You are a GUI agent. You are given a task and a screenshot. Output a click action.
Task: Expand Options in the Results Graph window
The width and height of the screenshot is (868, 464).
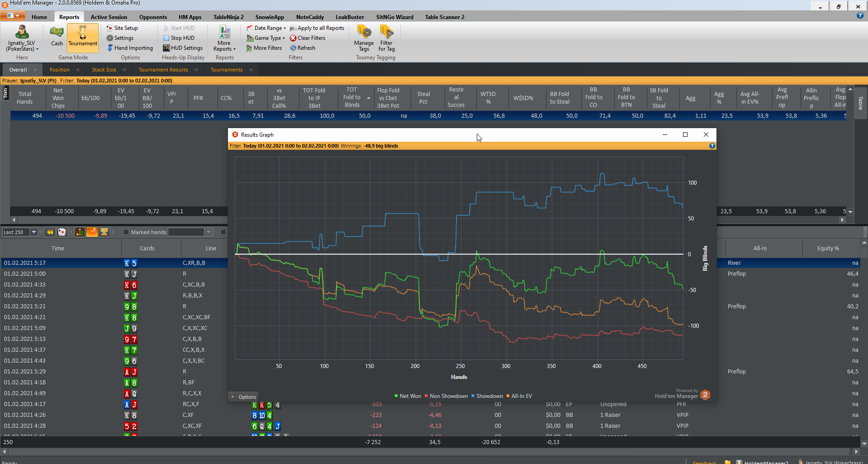point(244,397)
